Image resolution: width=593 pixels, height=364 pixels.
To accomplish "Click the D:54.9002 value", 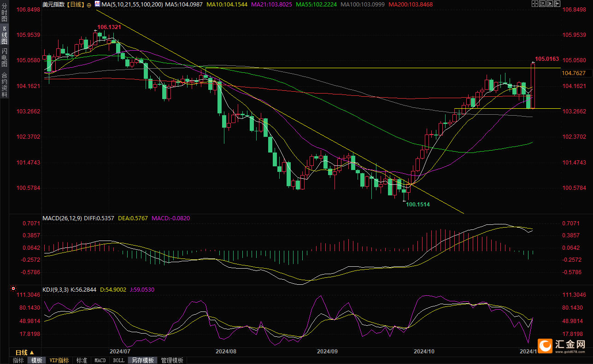I will [x=113, y=290].
